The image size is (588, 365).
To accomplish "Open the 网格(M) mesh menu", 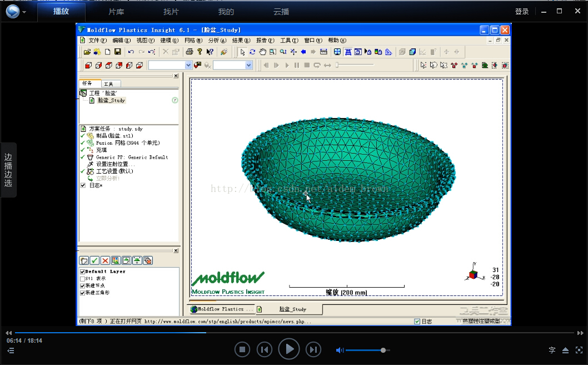I will (193, 41).
